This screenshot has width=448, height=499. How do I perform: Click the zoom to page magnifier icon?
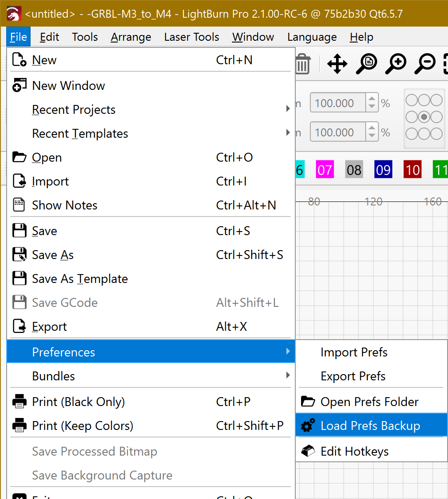click(x=366, y=64)
